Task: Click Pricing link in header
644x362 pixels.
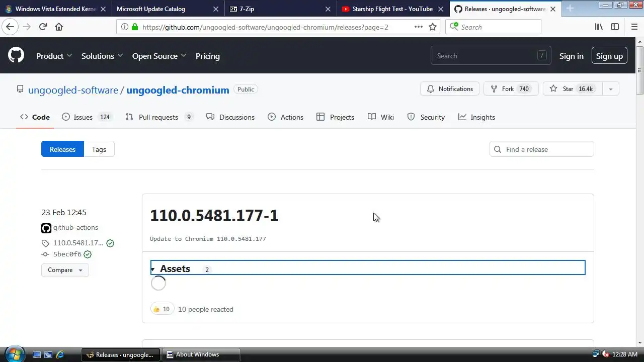Action: 208,56
